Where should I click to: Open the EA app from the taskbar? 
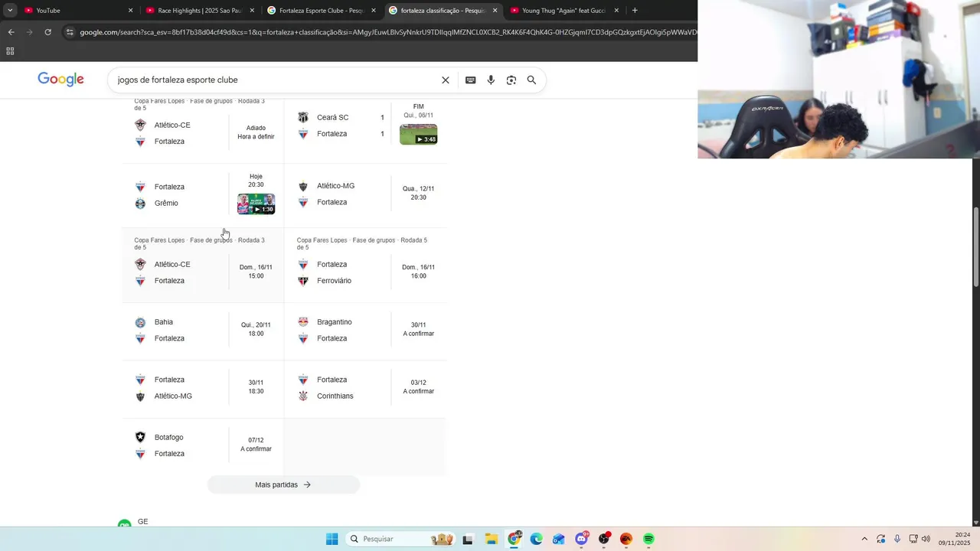[x=626, y=540]
